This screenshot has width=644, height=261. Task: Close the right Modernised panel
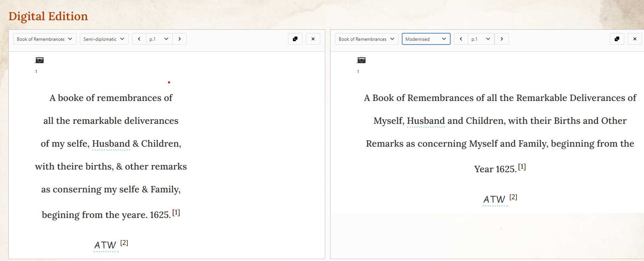point(635,39)
